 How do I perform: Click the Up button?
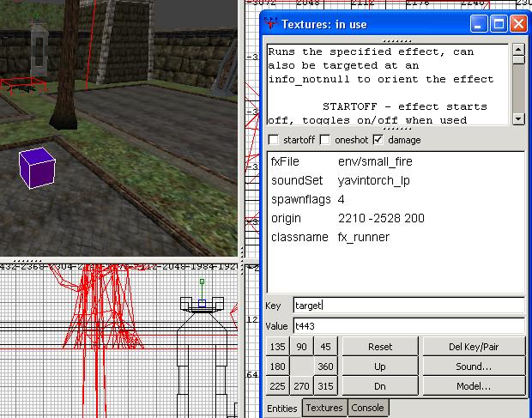click(x=380, y=367)
